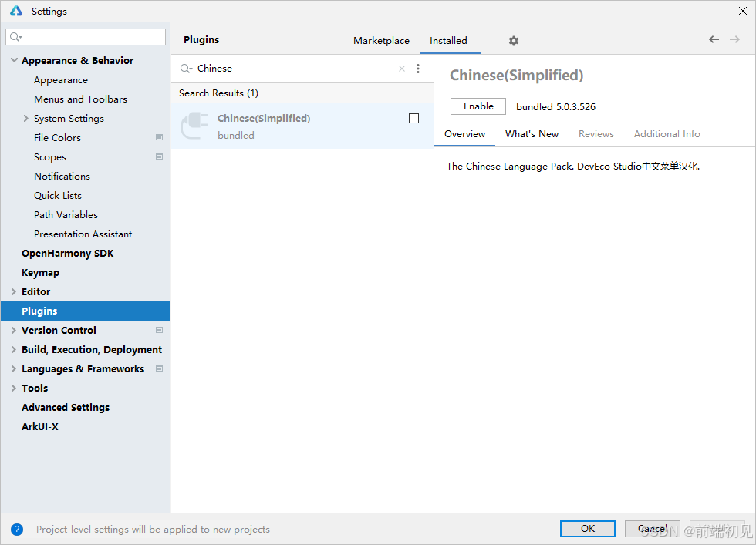Tick the Chinese(Simplified) plugin checkbox
The width and height of the screenshot is (756, 545).
pyautogui.click(x=413, y=119)
